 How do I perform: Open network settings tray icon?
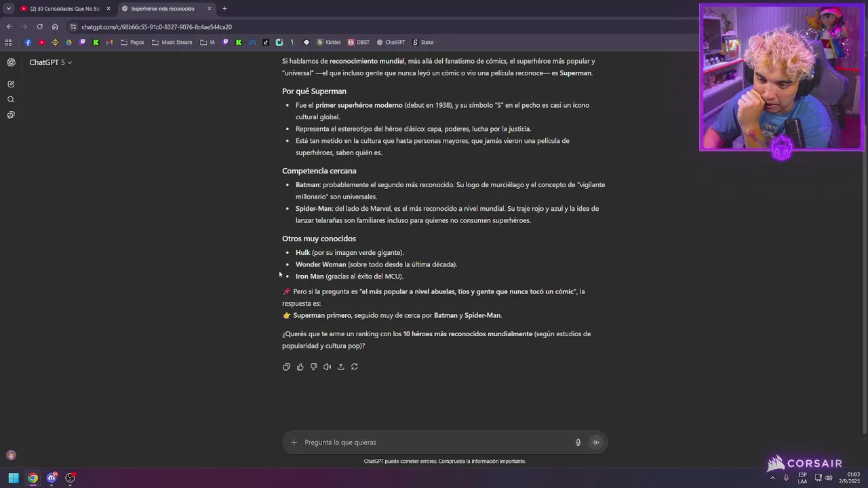818,478
